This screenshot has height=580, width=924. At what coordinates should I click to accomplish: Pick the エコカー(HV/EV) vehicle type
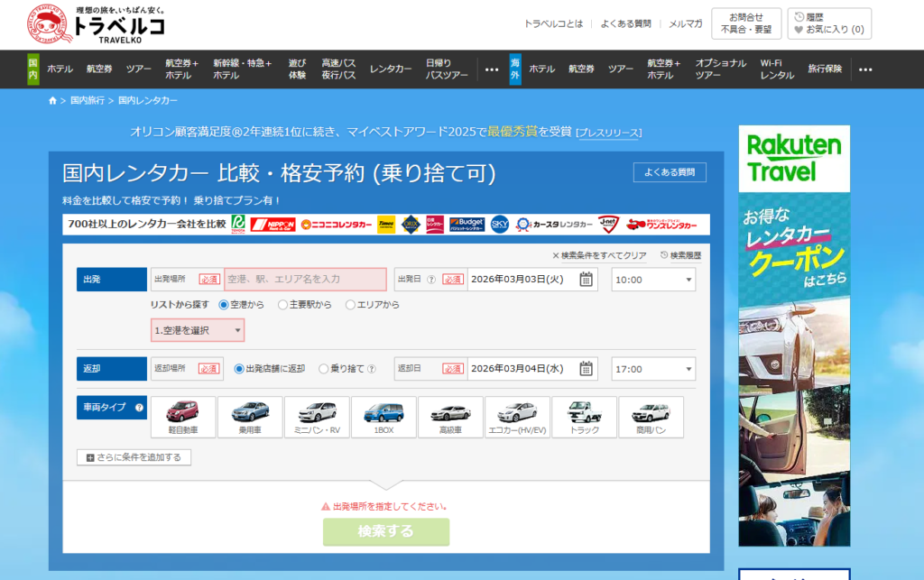click(517, 417)
